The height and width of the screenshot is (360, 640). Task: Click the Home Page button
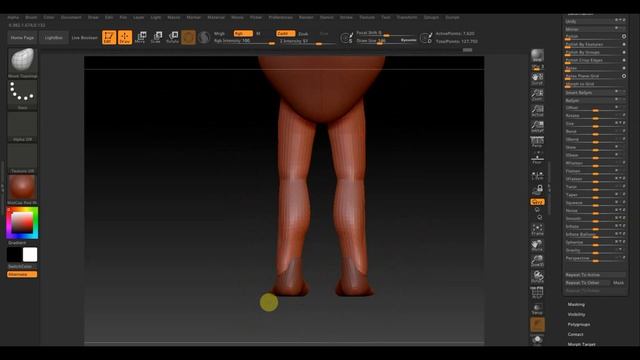coord(22,38)
